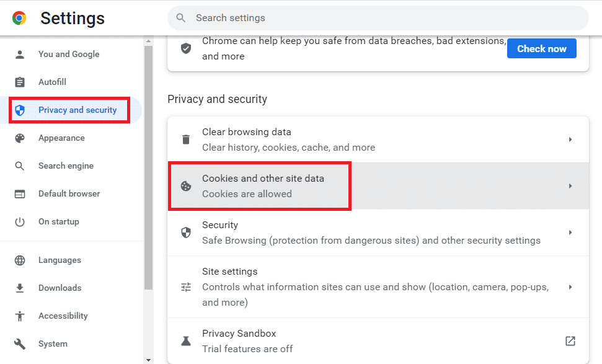Click the Settings page title
Image resolution: width=602 pixels, height=364 pixels.
[x=73, y=18]
